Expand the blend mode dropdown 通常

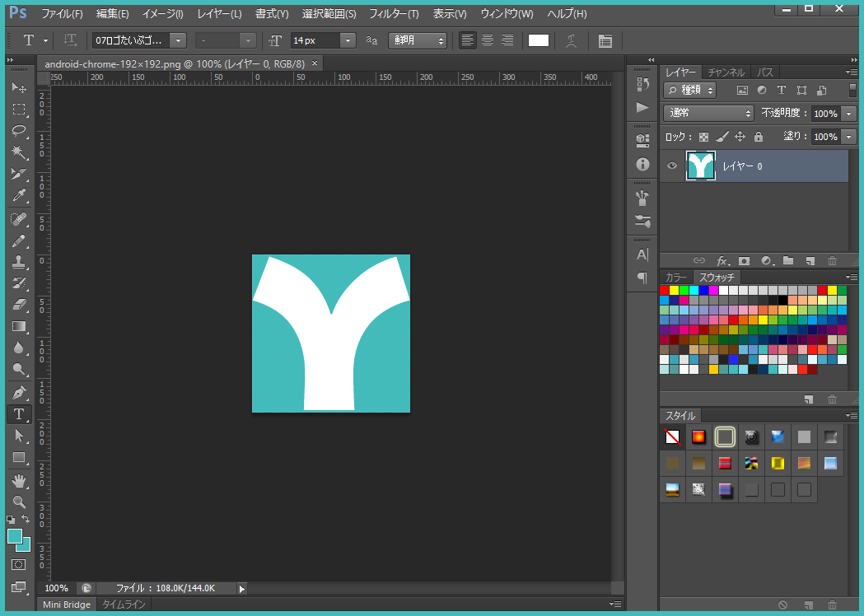(x=709, y=113)
